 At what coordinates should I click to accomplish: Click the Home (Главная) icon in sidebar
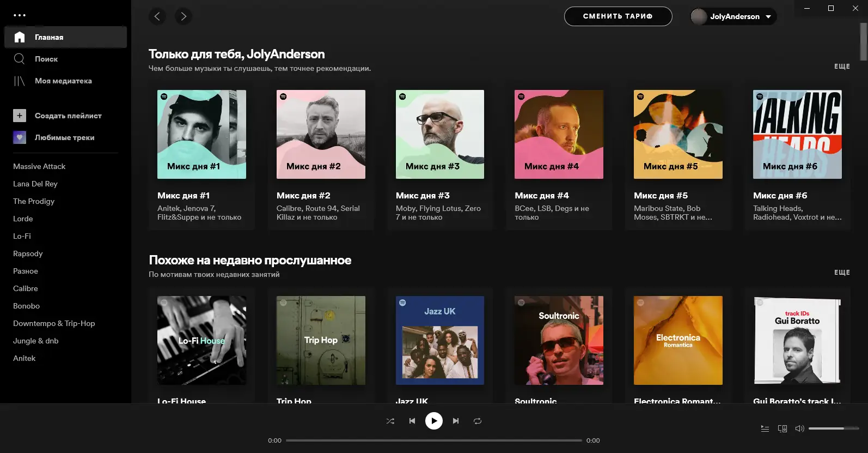click(20, 37)
